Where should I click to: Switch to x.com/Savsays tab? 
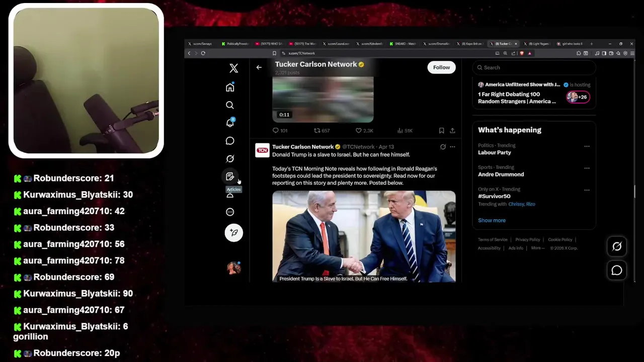point(202,44)
